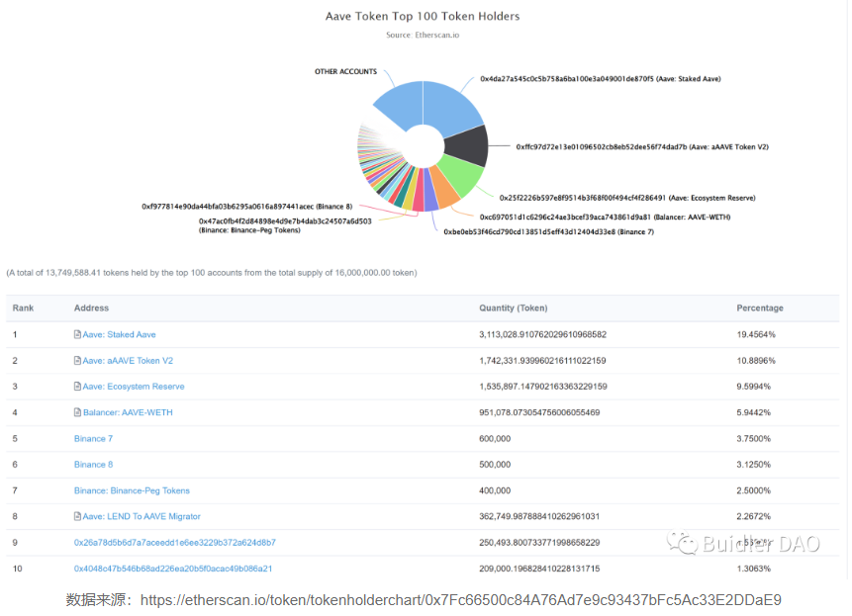Click the 'Rank' column header
Image resolution: width=852 pixels, height=616 pixels.
pos(23,308)
